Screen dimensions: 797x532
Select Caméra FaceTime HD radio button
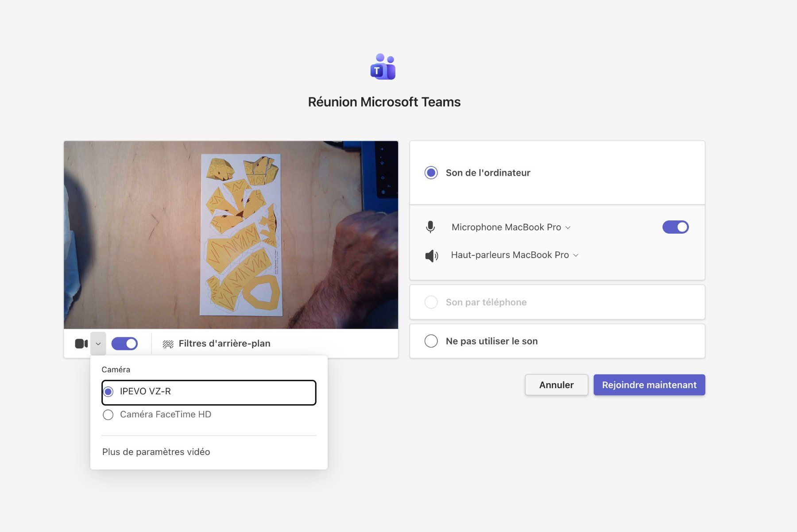(x=108, y=415)
